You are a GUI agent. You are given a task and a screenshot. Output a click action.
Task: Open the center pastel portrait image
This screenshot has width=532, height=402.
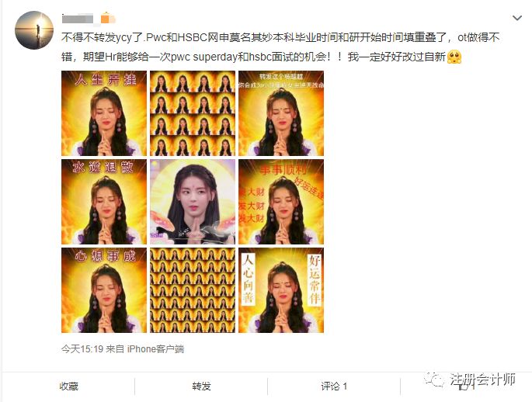pos(193,202)
